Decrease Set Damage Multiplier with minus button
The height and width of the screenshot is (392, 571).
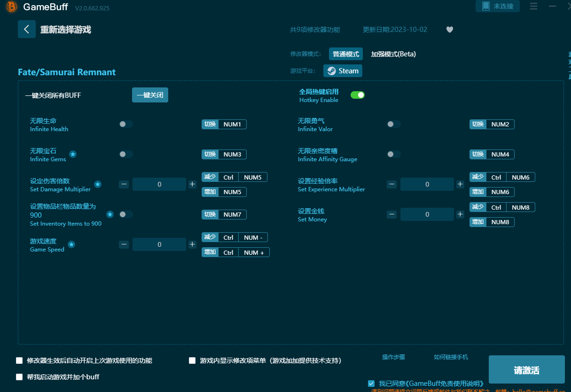[124, 185]
